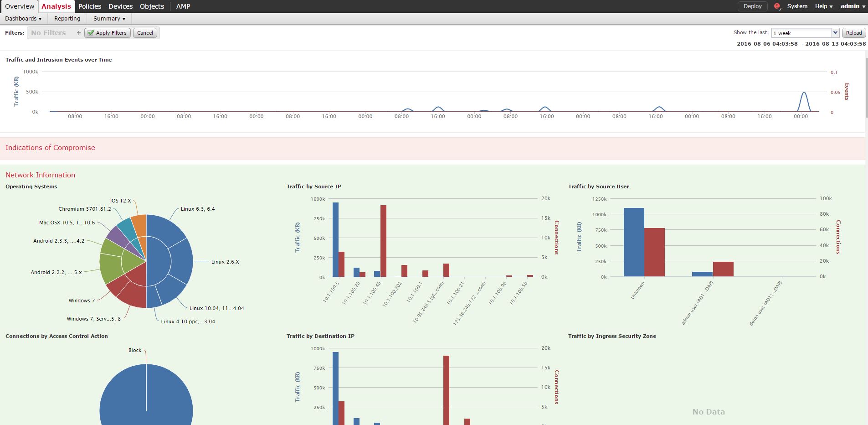Click the Linux 4.10 ppc label
The image size is (868, 425).
188,321
